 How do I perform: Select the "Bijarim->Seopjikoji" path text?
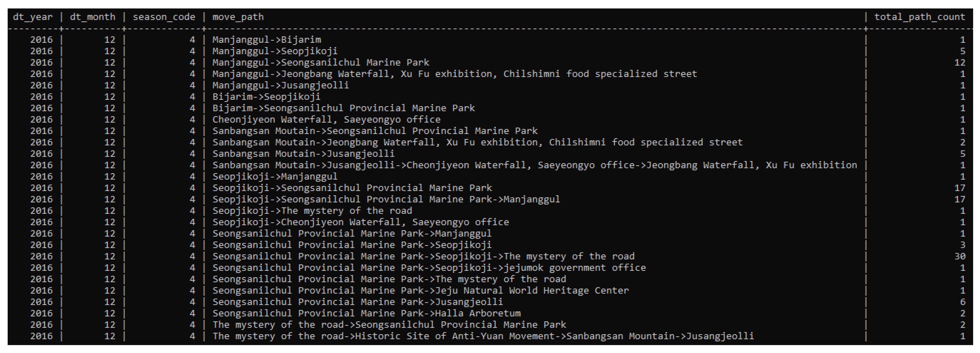(x=266, y=97)
